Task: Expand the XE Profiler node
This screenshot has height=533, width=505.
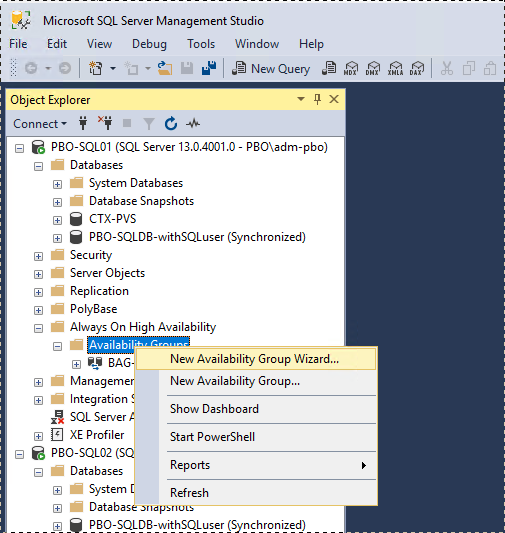Action: 38,436
